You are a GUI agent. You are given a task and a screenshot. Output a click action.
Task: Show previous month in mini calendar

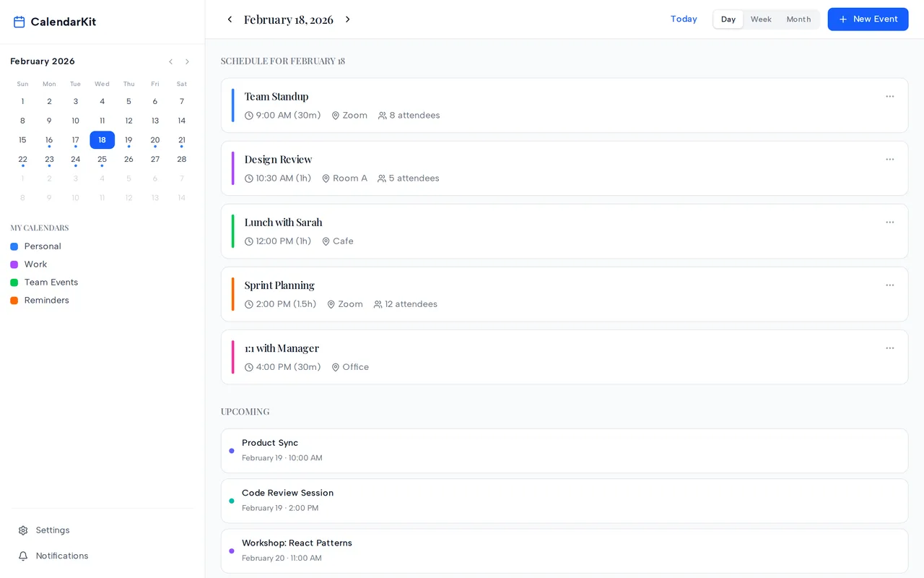[x=170, y=61]
